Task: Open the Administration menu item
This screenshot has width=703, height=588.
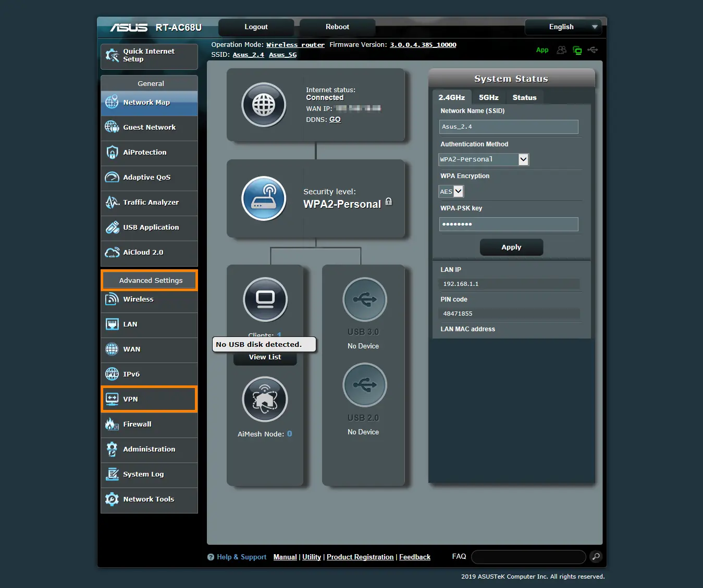Action: point(149,449)
